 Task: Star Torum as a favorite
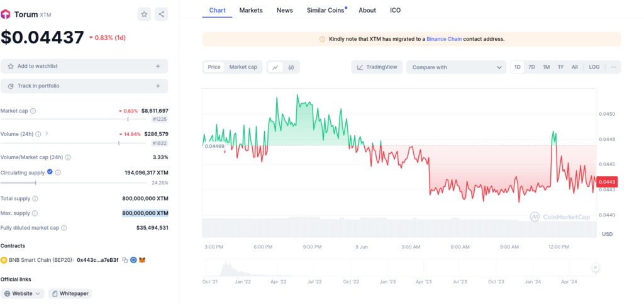[144, 14]
